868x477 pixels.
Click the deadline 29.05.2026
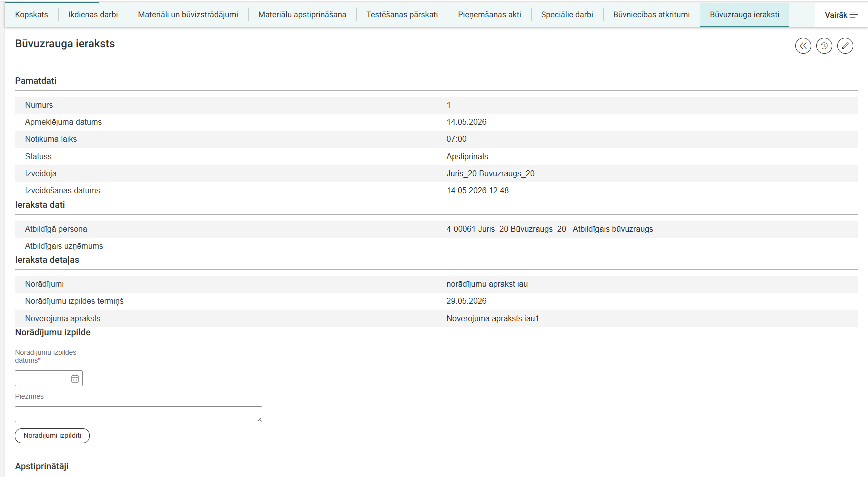(x=466, y=301)
